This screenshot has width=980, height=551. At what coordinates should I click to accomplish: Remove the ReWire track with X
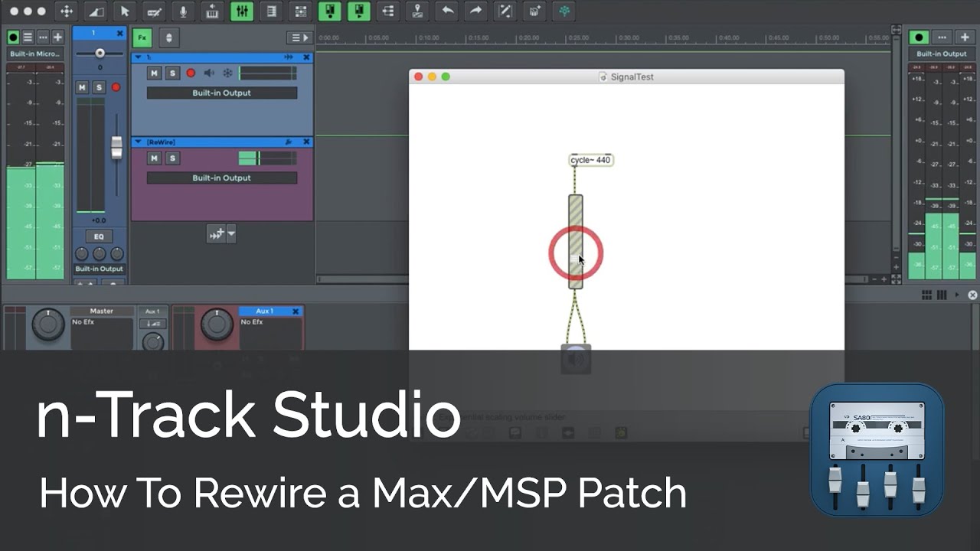coord(306,142)
